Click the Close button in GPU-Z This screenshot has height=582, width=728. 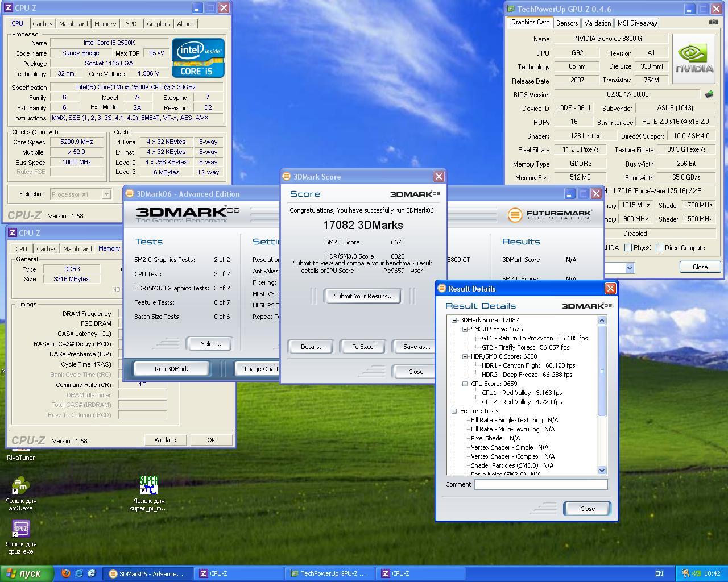point(700,267)
